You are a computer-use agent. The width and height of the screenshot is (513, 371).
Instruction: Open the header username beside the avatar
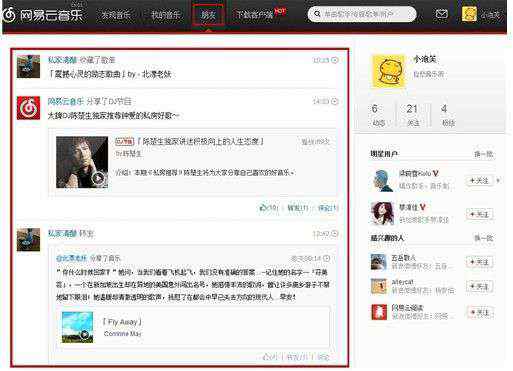click(490, 15)
